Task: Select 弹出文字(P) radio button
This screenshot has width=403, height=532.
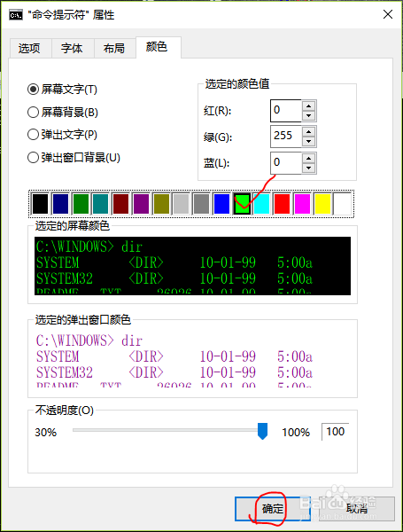Action: pyautogui.click(x=62, y=135)
